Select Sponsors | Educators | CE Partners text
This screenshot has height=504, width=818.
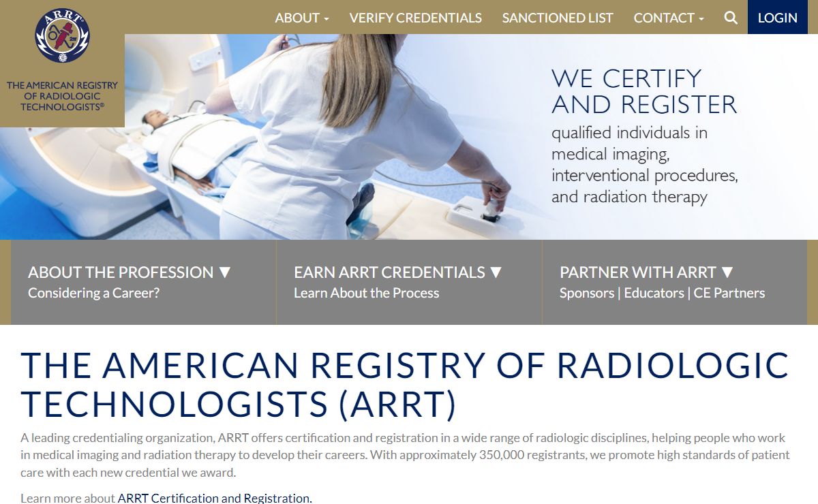point(663,293)
